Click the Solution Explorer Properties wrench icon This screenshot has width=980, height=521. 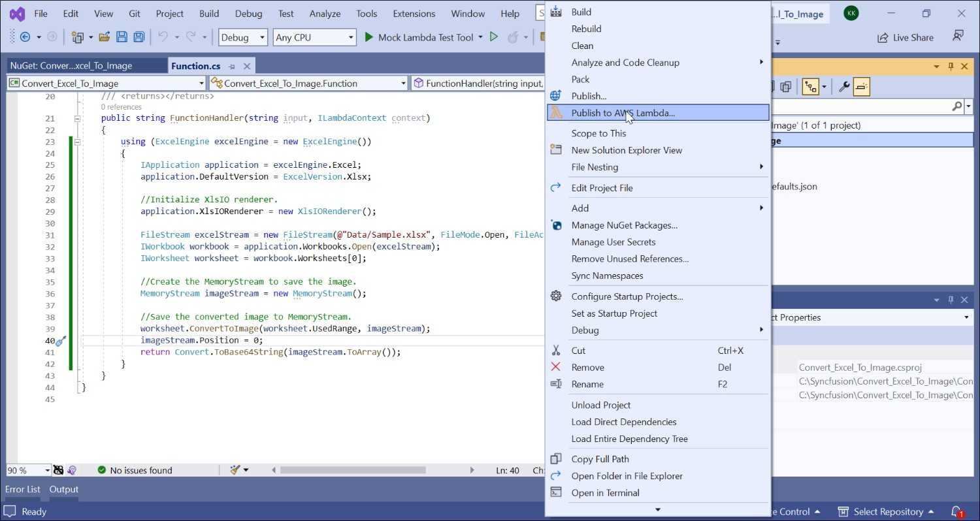844,87
